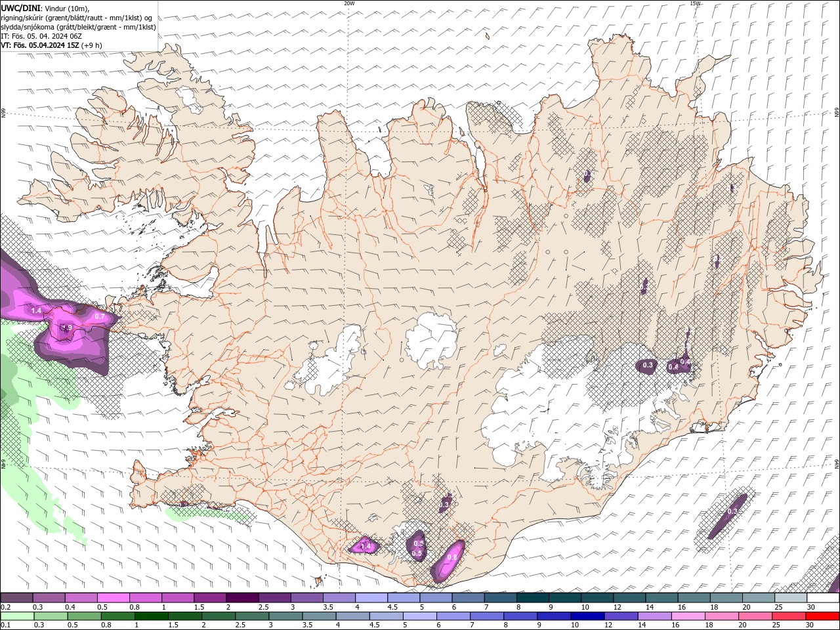Click the red-pink 25 swatch in bottom legend row
The image size is (840, 630).
click(x=789, y=616)
